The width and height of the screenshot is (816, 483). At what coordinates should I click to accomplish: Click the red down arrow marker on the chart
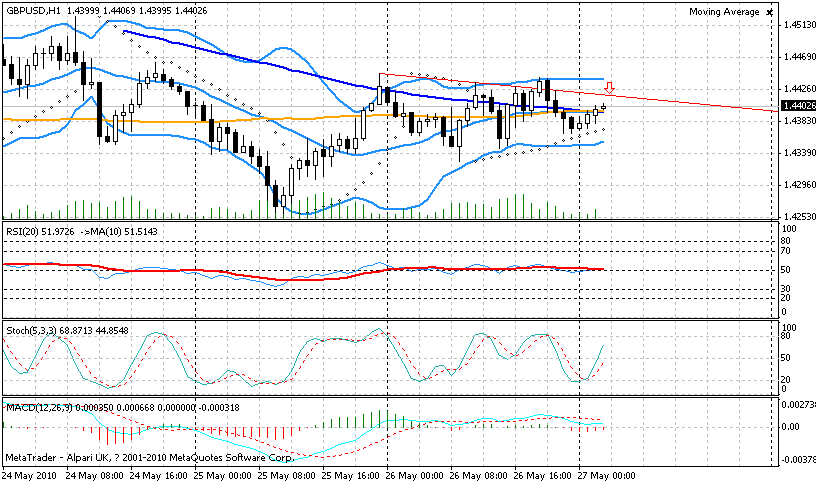click(610, 88)
